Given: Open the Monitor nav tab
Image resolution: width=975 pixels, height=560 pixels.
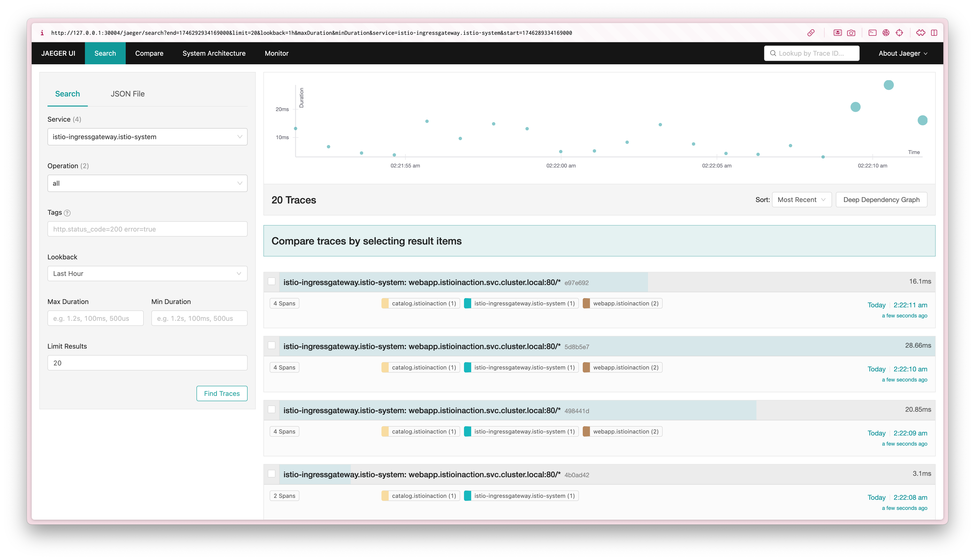Looking at the screenshot, I should click(276, 53).
